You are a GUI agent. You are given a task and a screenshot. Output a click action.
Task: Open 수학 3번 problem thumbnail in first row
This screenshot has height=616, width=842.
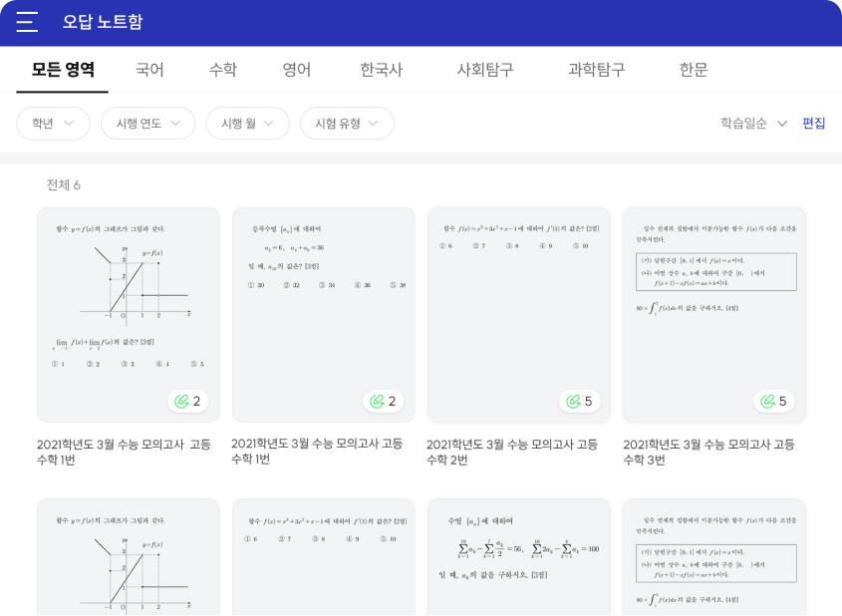[713, 299]
